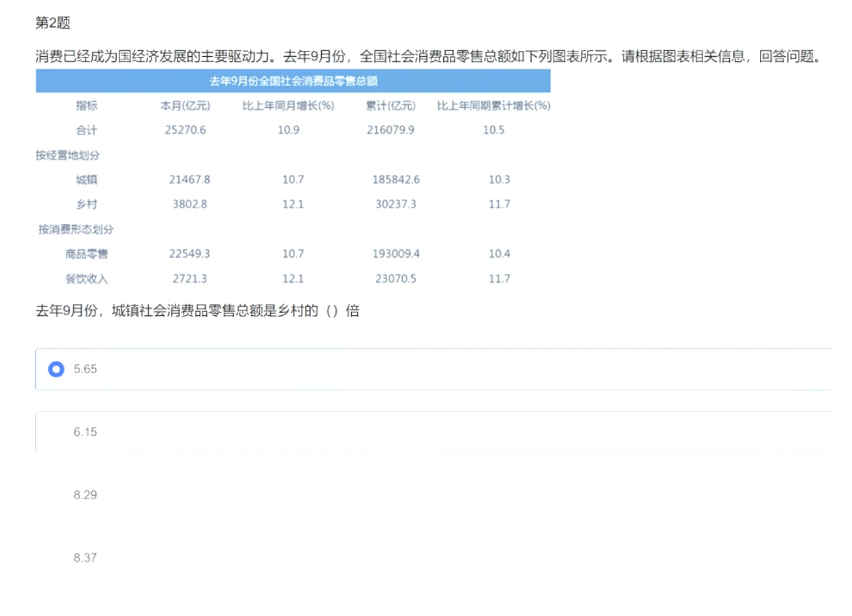Click the 乡村 row label
Viewport: 852px width, 616px height.
tap(86, 205)
